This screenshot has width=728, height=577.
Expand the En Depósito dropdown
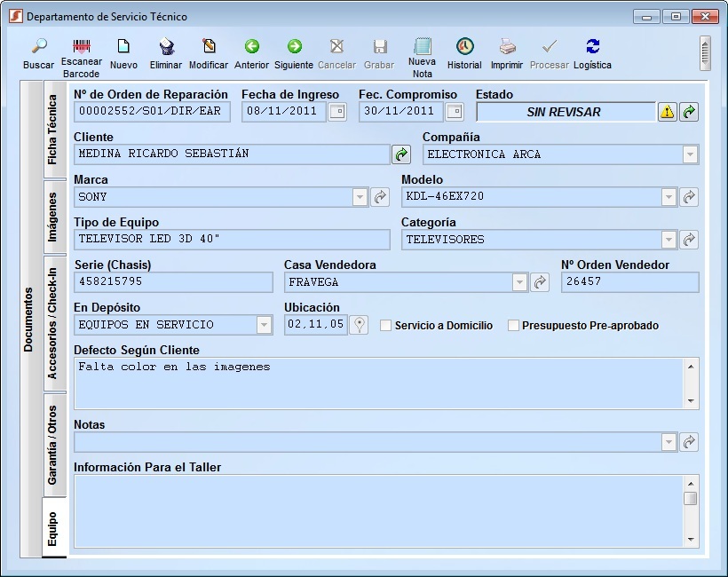[x=264, y=325]
